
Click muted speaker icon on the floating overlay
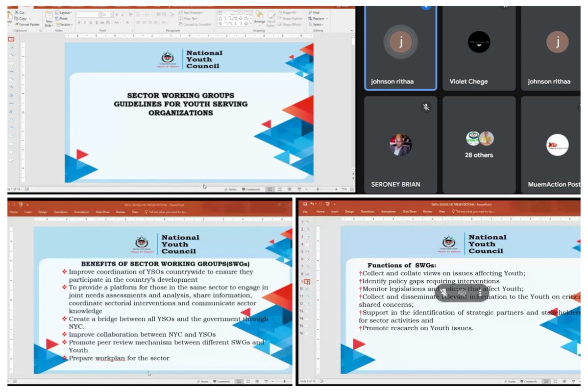coord(462,293)
